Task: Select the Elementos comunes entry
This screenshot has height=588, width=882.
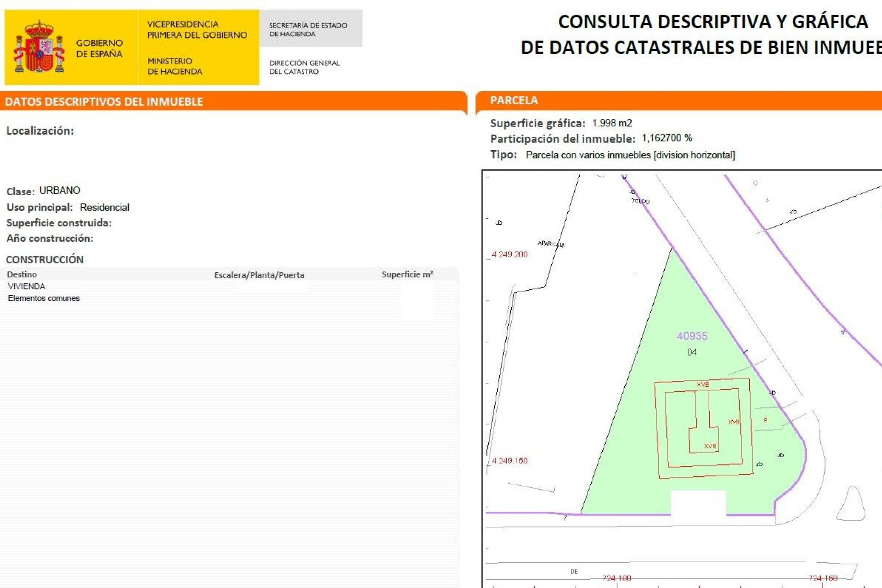Action: (x=45, y=298)
